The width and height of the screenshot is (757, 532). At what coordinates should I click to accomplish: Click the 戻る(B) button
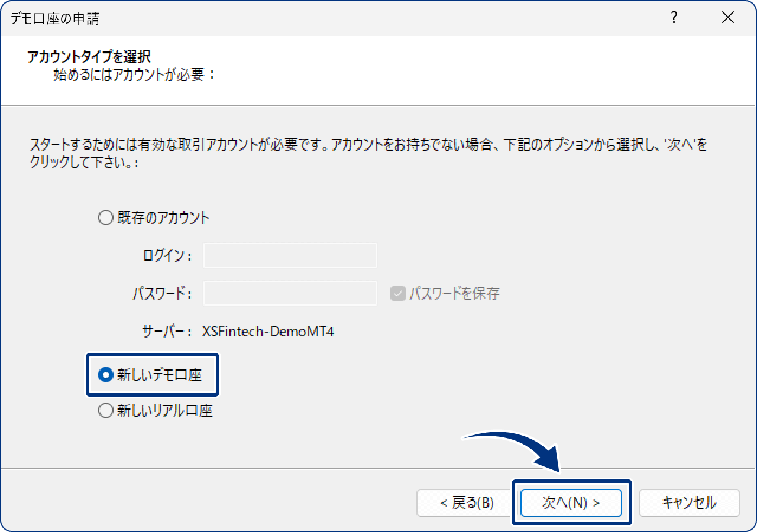coord(465,503)
